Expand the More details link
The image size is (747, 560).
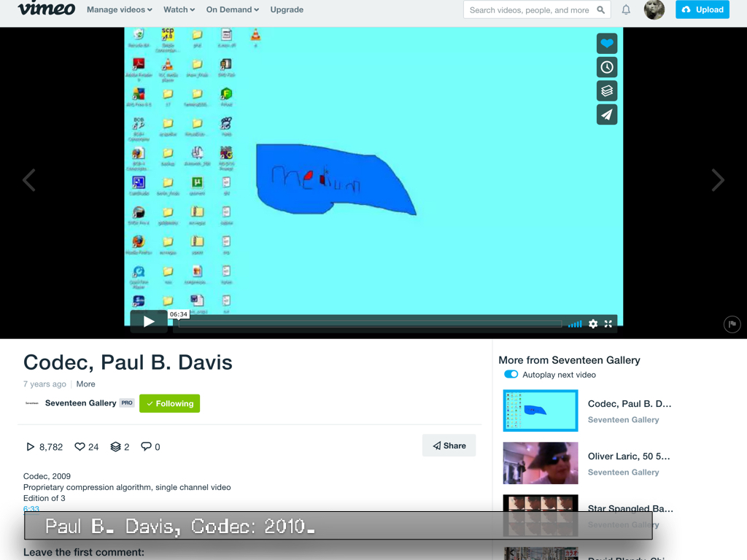pos(86,384)
